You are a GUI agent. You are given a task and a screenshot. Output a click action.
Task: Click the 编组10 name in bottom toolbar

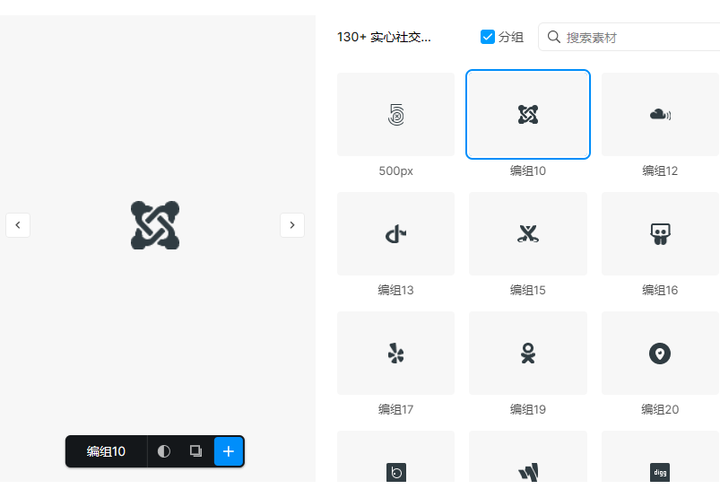pyautogui.click(x=106, y=451)
